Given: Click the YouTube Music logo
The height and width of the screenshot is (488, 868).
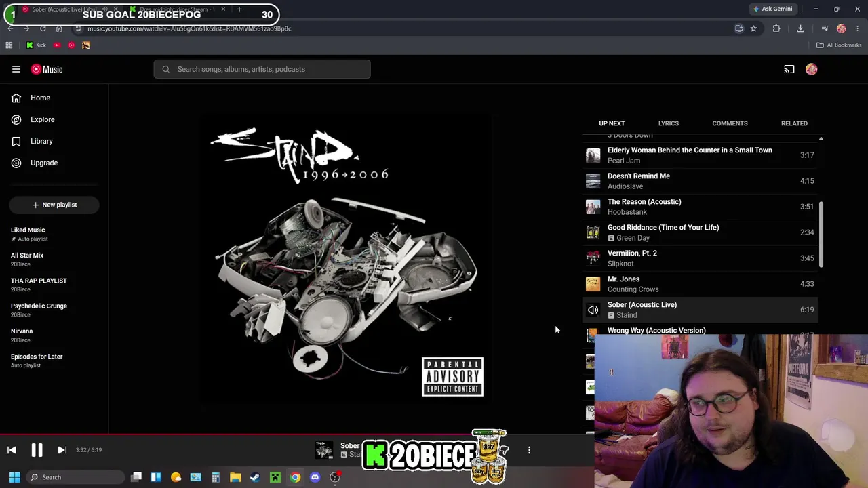Looking at the screenshot, I should click(x=47, y=69).
